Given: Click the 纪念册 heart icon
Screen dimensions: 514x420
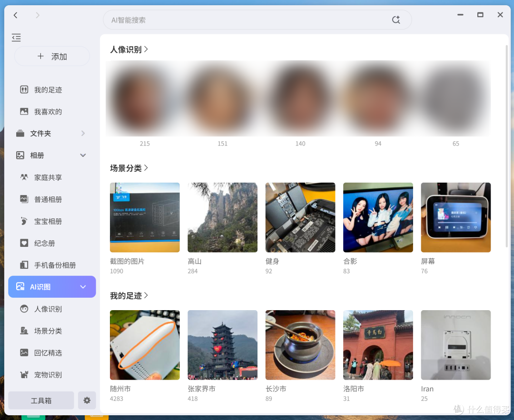Looking at the screenshot, I should (24, 243).
